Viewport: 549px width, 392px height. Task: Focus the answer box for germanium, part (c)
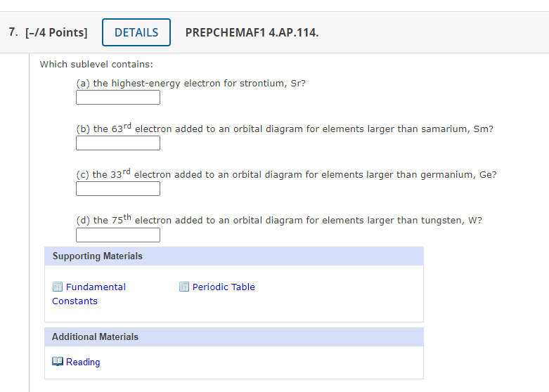click(x=118, y=189)
